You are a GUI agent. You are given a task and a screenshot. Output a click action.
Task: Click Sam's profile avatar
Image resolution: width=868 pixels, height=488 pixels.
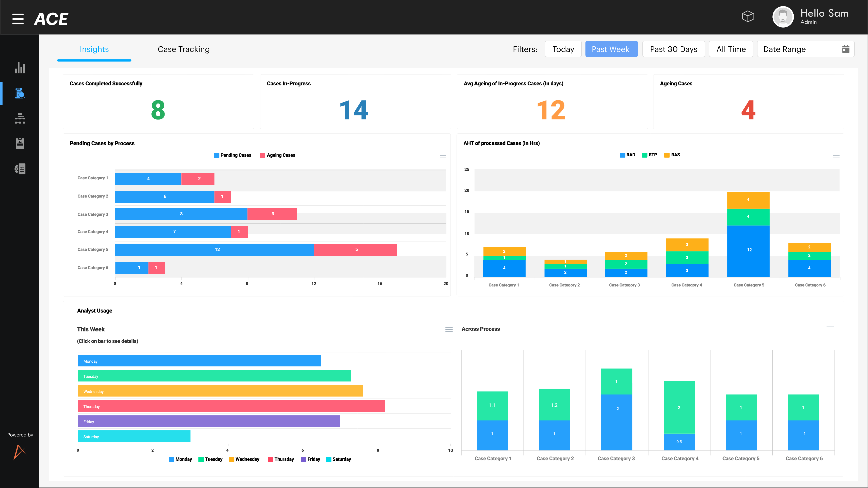[x=783, y=17]
